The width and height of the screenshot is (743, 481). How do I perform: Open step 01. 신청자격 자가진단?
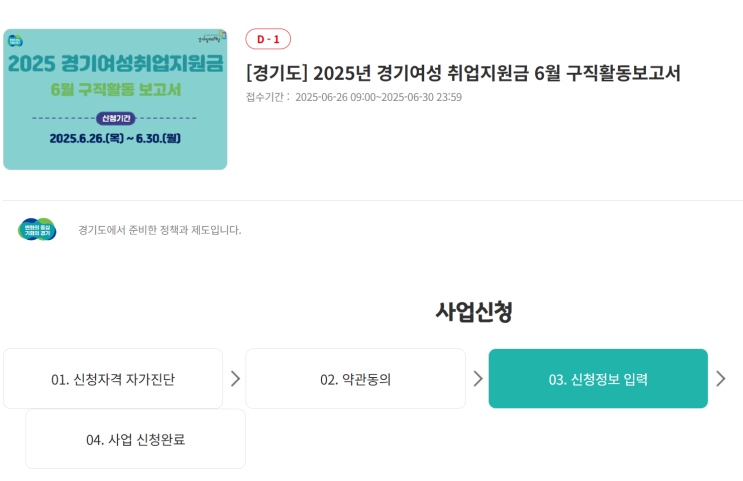point(113,379)
